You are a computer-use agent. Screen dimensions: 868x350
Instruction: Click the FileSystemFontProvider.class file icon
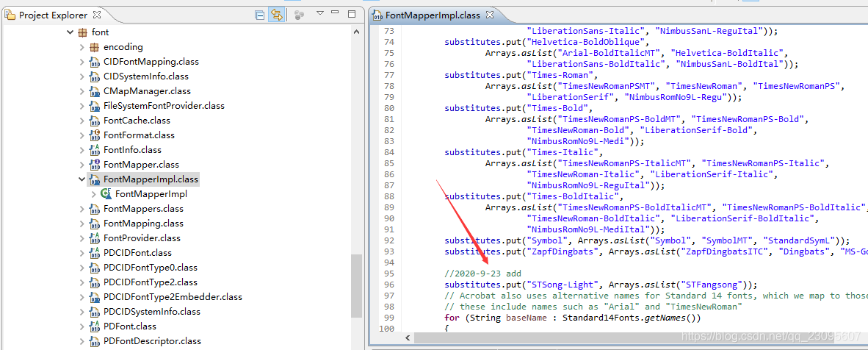tap(95, 106)
